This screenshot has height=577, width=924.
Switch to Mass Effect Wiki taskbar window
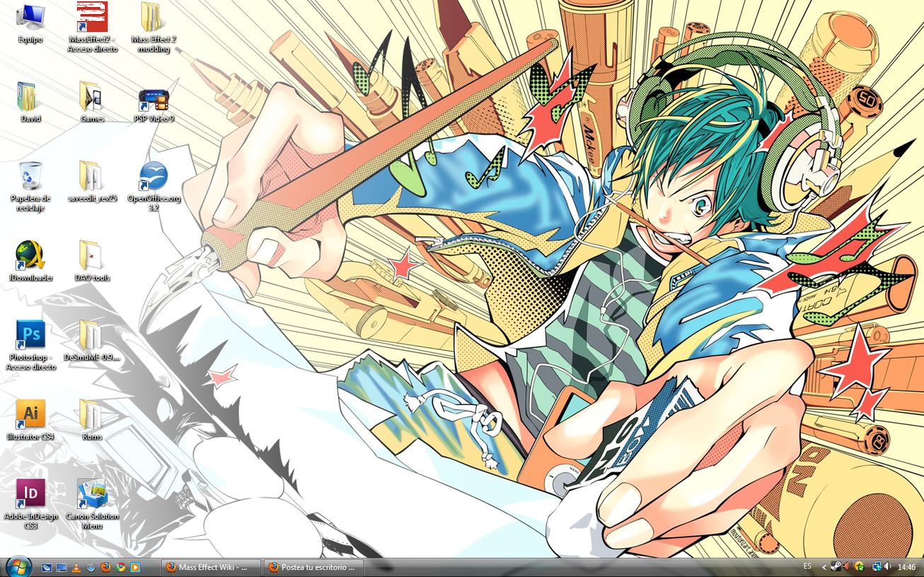211,567
